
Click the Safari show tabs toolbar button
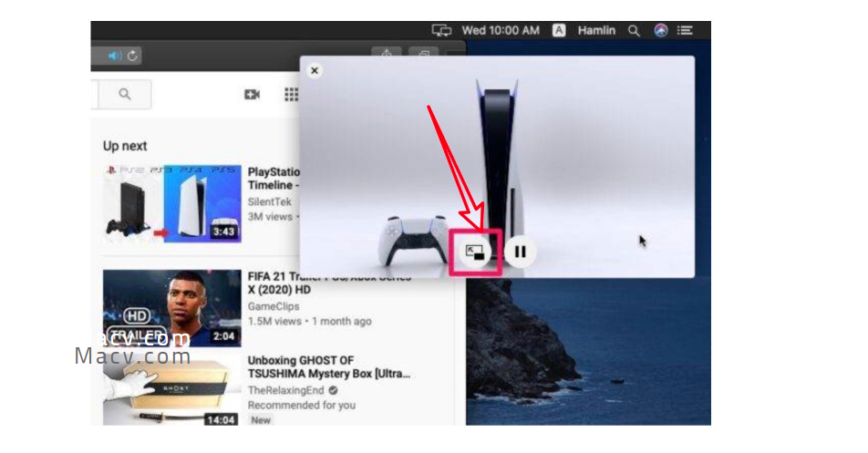point(423,53)
